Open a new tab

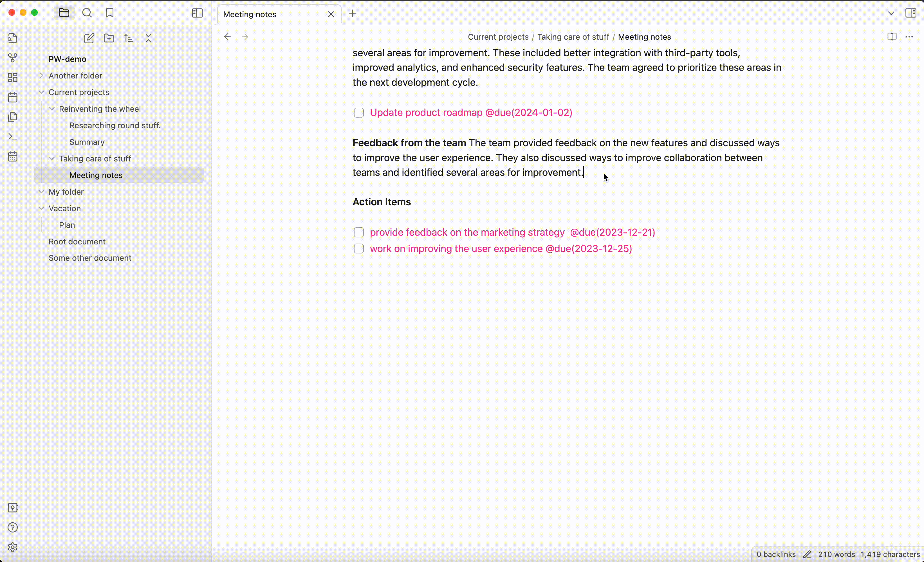point(353,14)
